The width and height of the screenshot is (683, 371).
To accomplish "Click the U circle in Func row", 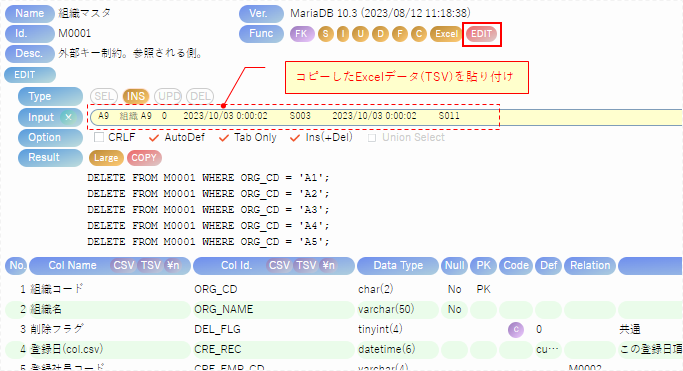I will pyautogui.click(x=360, y=34).
